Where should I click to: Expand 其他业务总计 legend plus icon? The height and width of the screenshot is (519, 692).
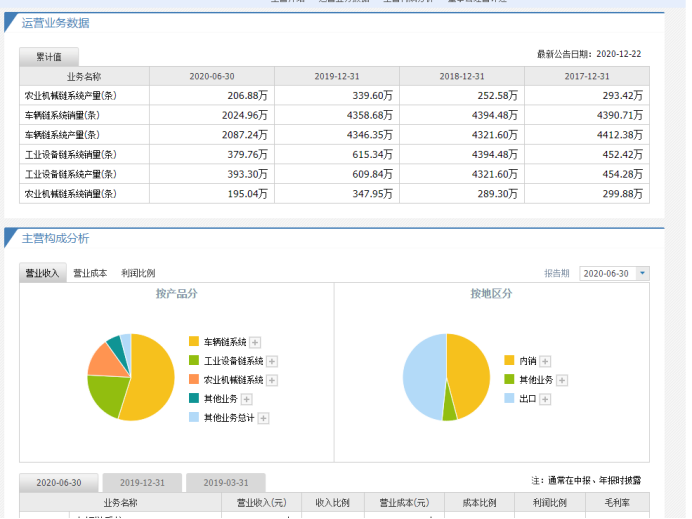(263, 418)
